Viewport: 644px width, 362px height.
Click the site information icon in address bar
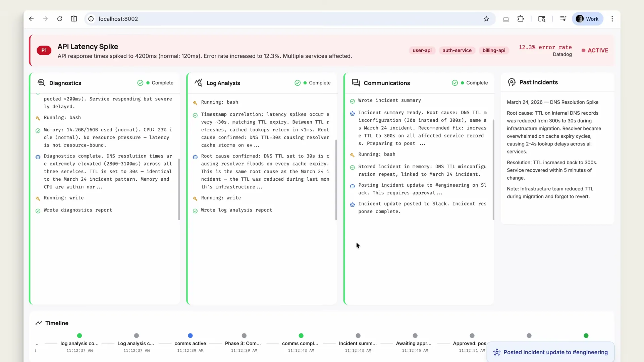(91, 19)
